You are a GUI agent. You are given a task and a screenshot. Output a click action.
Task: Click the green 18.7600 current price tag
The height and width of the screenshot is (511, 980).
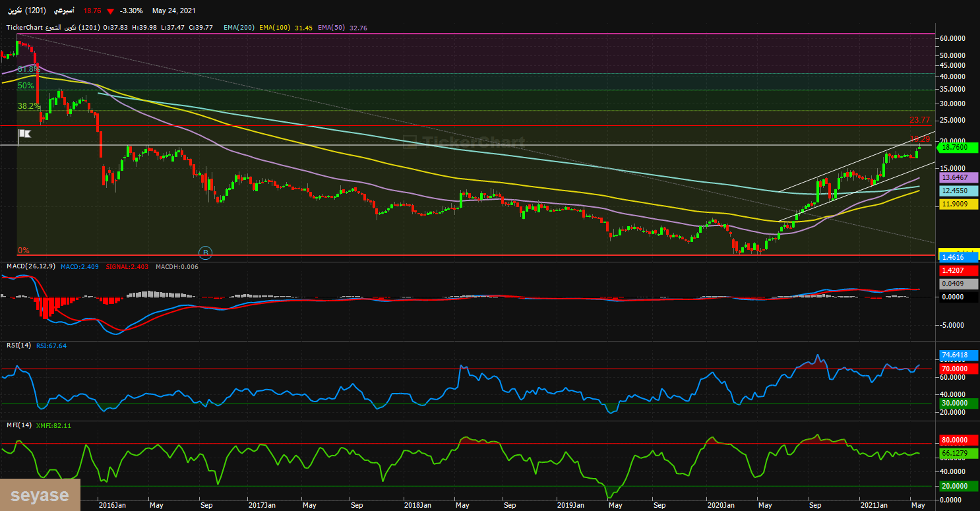pos(955,148)
